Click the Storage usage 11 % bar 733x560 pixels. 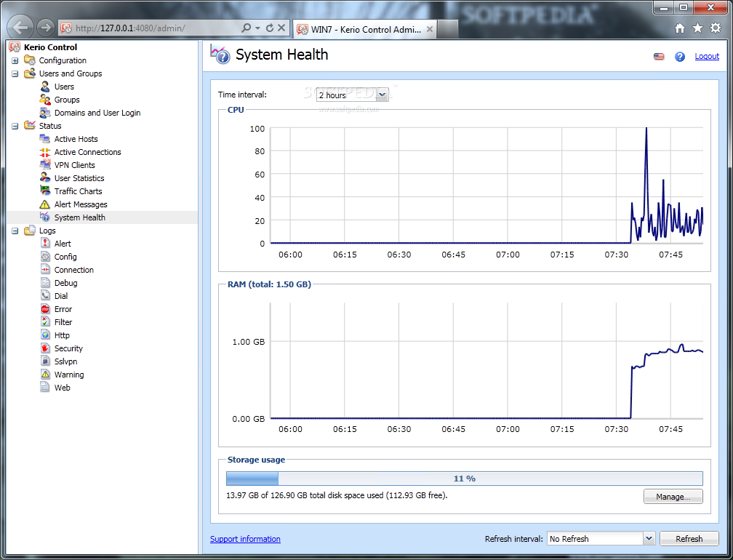(464, 479)
